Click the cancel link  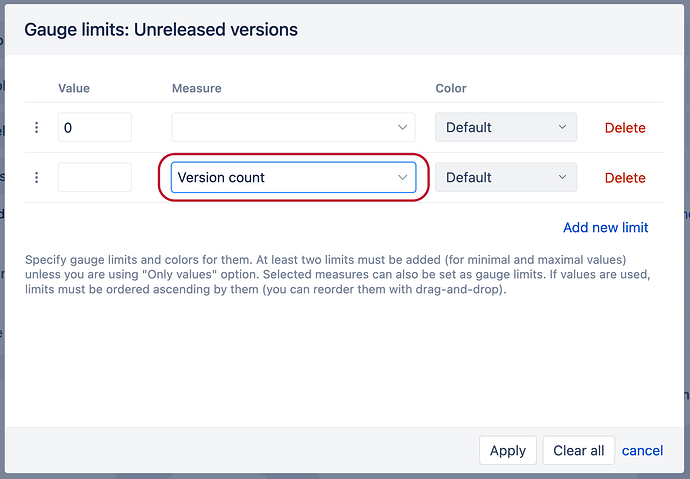pos(642,451)
